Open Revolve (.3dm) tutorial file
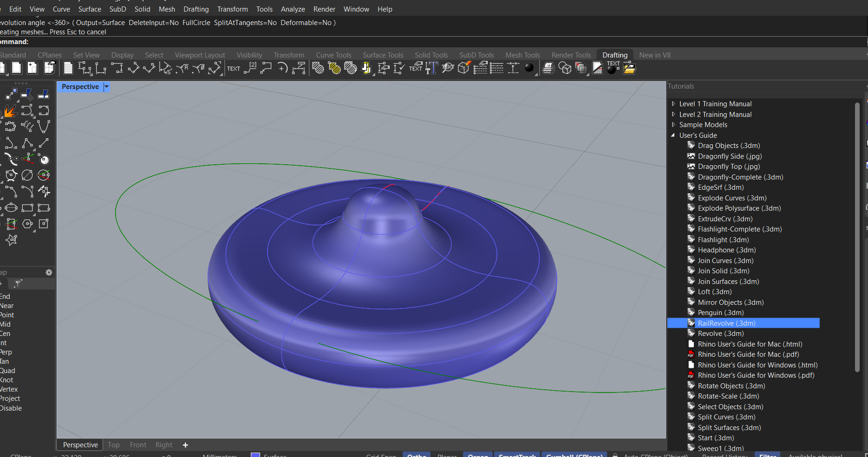This screenshot has width=868, height=457. 720,334
